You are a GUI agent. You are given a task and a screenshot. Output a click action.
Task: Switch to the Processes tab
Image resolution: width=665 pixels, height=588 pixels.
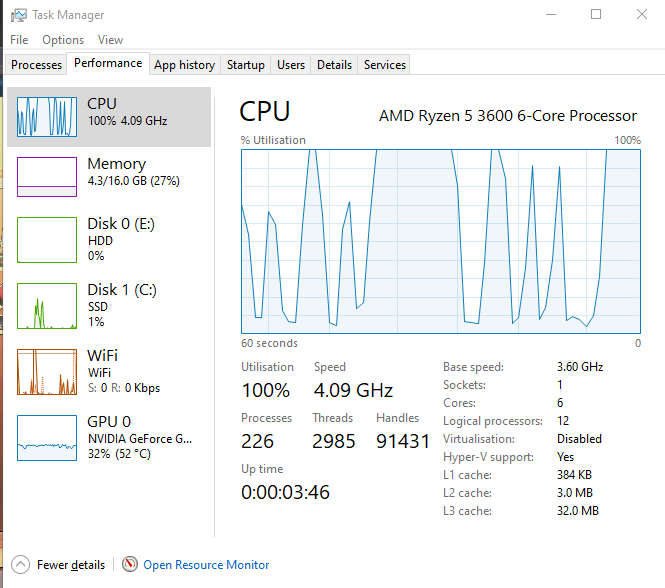pos(37,65)
